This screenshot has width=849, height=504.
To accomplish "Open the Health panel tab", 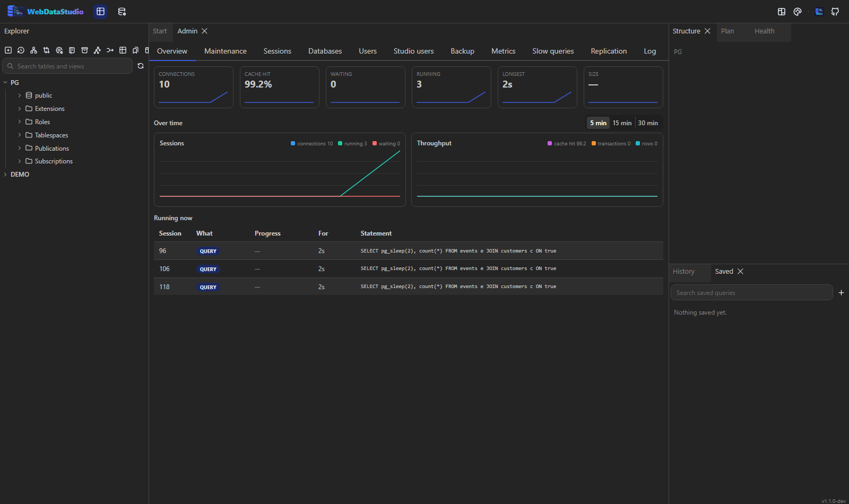I will [765, 31].
